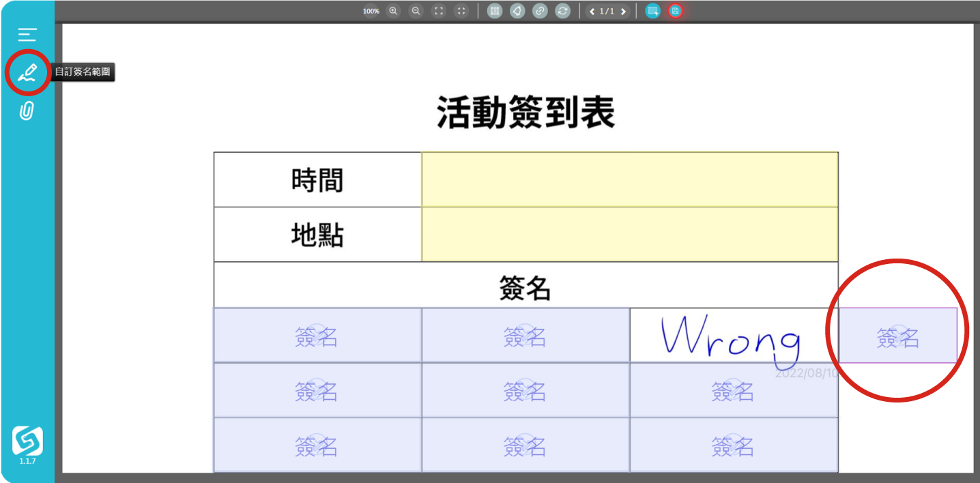This screenshot has height=483, width=980.
Task: Save the document with the disk icon
Action: coord(675,11)
